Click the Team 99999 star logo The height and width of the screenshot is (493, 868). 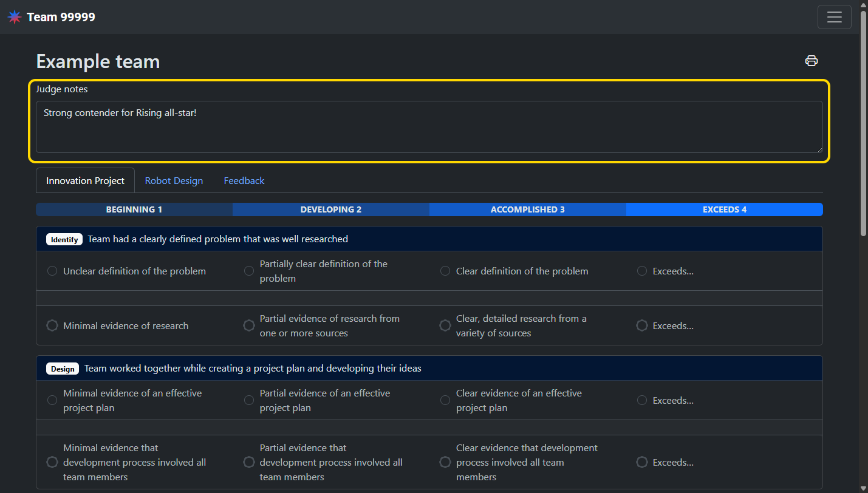coord(14,17)
